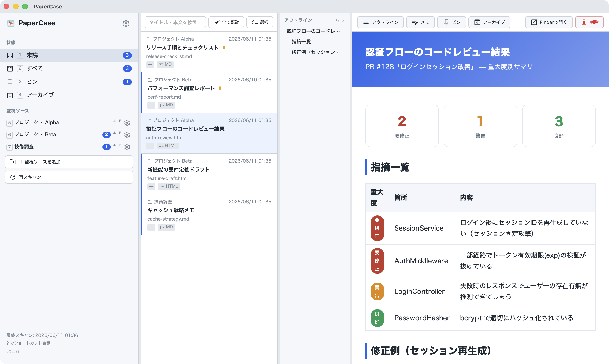Click the MD format tag on release-checklist.md
Image resolution: width=609 pixels, height=364 pixels.
point(165,64)
